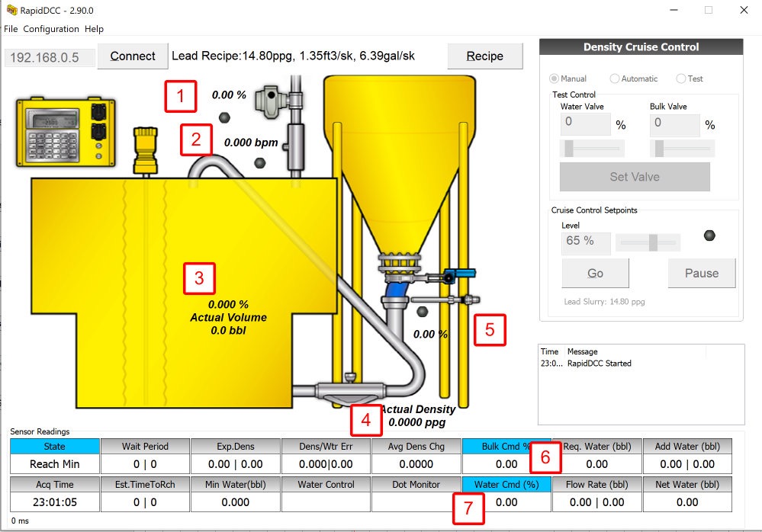Click the Avg Dens Chg value 0.0000

(x=416, y=464)
